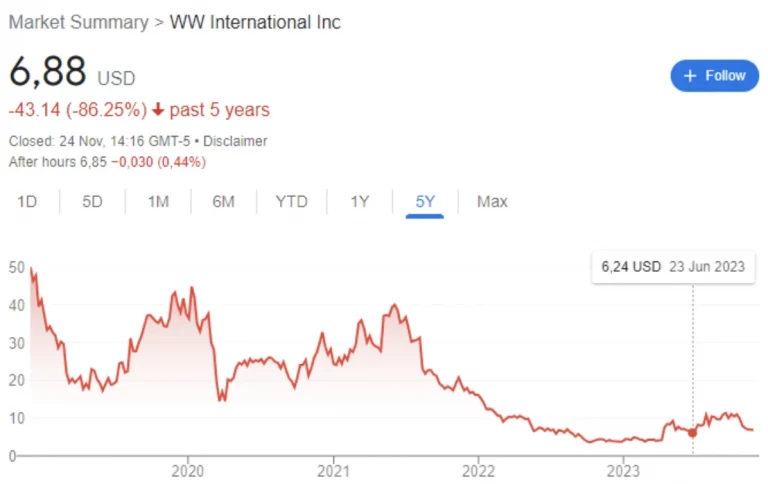The width and height of the screenshot is (768, 484).
Task: Open the Max time range
Action: (492, 201)
